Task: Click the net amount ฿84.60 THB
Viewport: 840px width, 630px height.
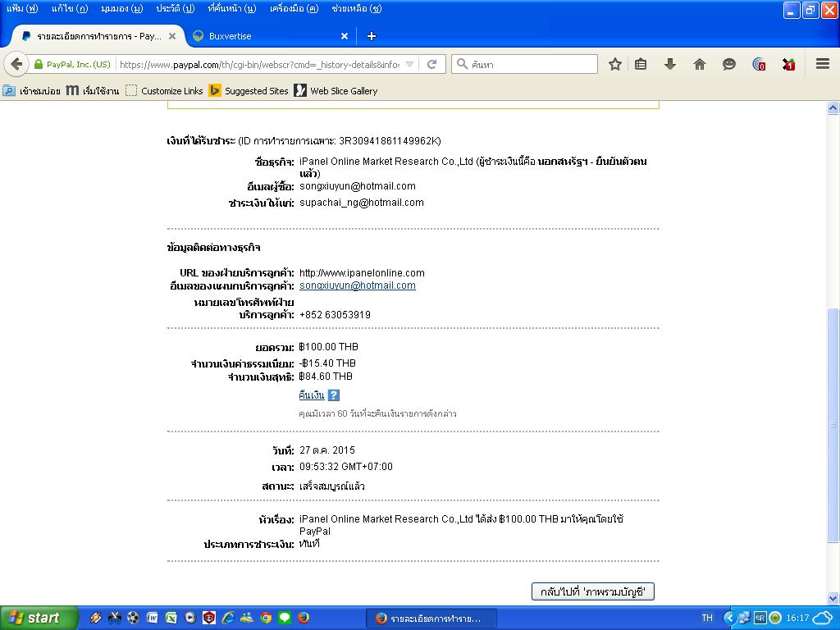Action: coord(326,377)
